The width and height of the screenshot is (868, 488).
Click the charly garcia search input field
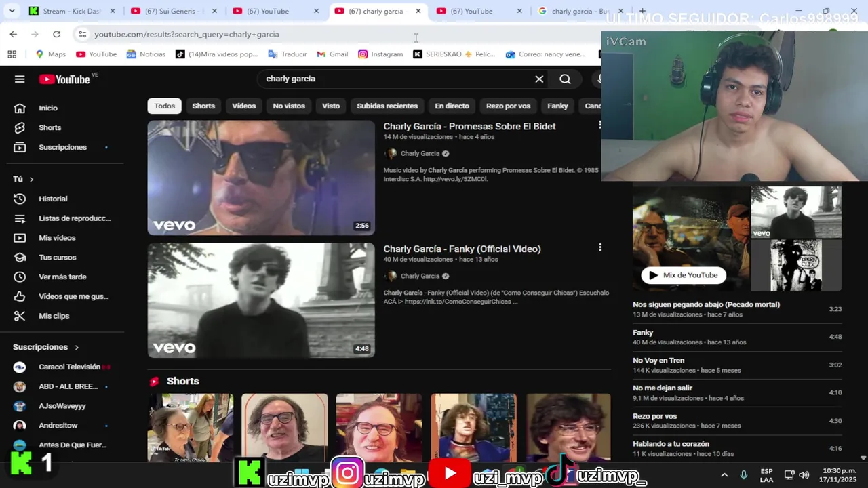[x=397, y=79]
